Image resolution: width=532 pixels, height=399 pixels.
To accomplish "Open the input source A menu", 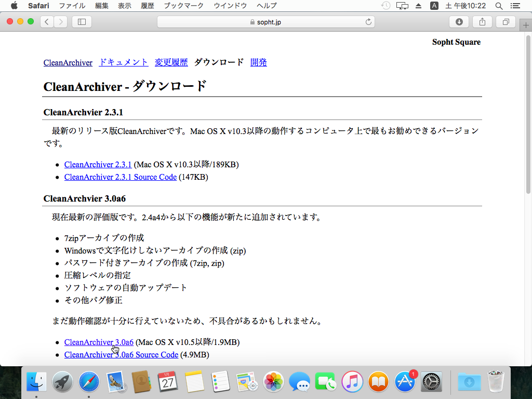I will 434,6.
